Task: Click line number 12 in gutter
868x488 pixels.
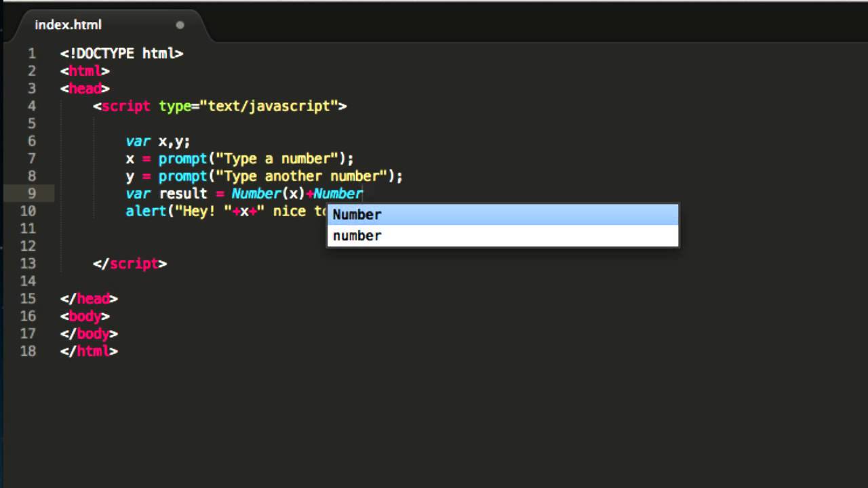Action: (x=28, y=246)
